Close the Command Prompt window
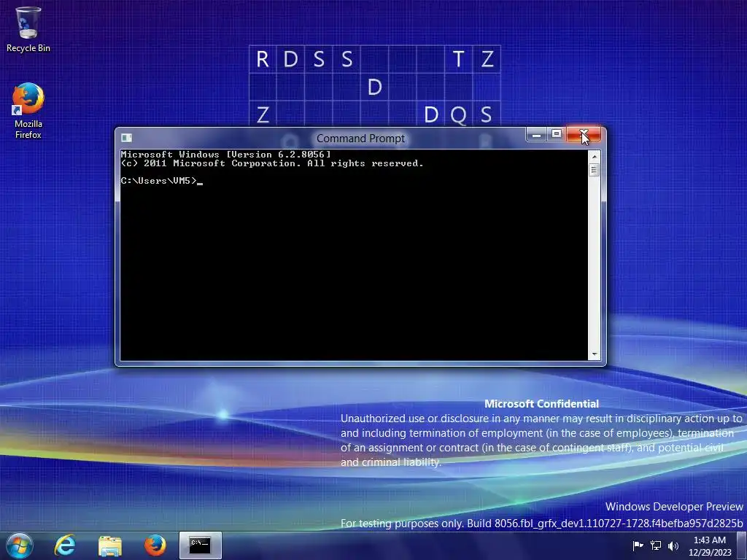This screenshot has height=560, width=747. tap(584, 135)
